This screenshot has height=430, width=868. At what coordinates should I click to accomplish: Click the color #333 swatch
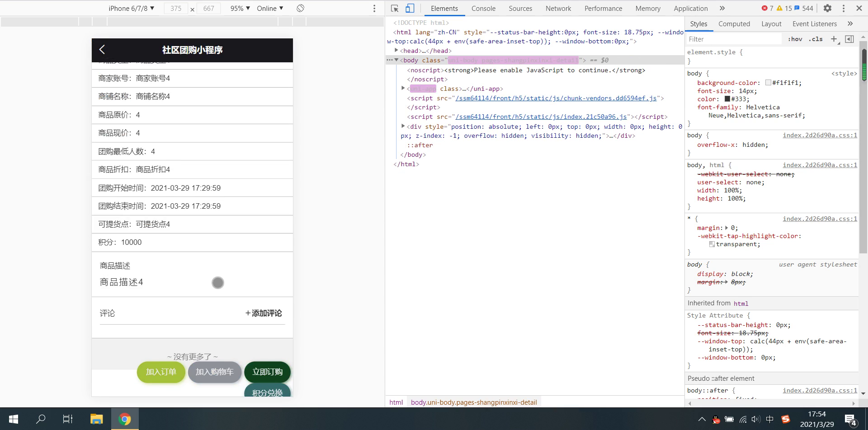point(727,99)
